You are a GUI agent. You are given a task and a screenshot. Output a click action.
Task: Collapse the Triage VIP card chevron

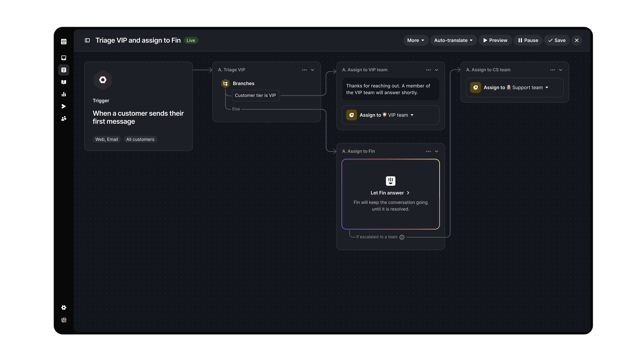tap(312, 70)
